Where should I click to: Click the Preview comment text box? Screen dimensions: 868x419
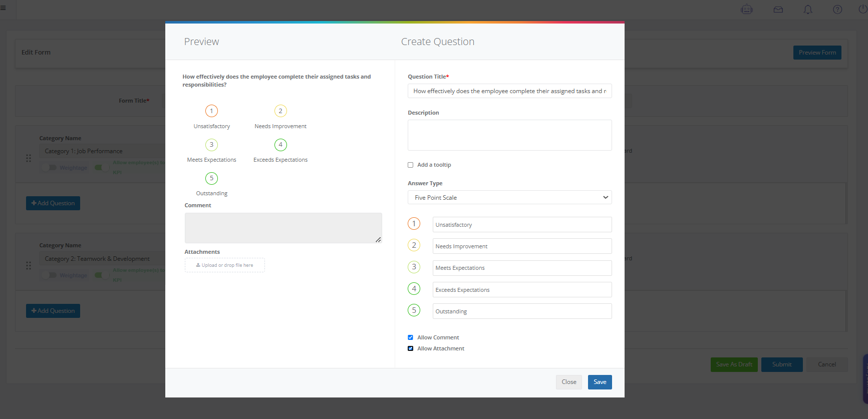(x=283, y=228)
